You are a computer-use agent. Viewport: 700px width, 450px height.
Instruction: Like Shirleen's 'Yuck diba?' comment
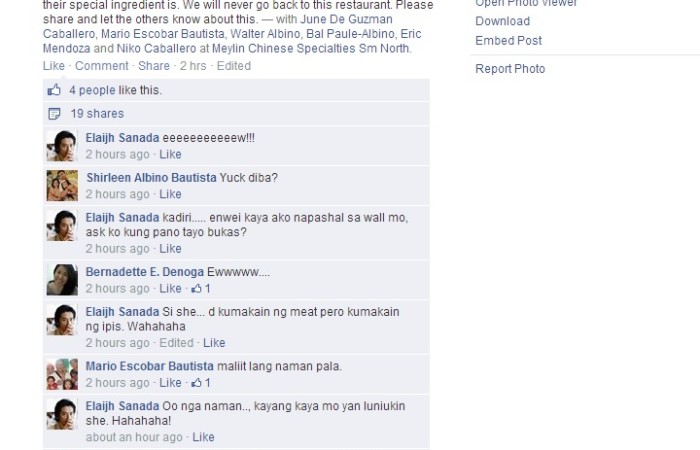171,194
